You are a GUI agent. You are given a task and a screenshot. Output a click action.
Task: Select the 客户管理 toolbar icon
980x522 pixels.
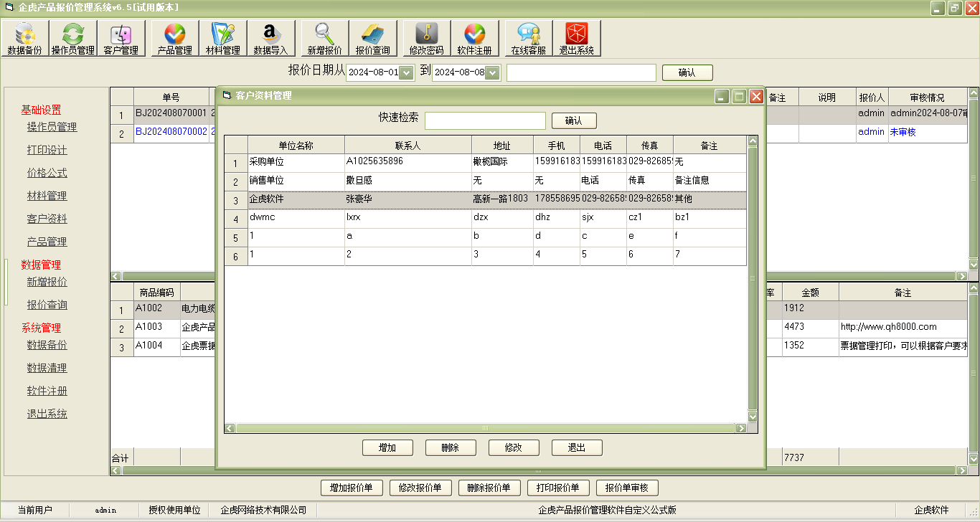tap(121, 37)
